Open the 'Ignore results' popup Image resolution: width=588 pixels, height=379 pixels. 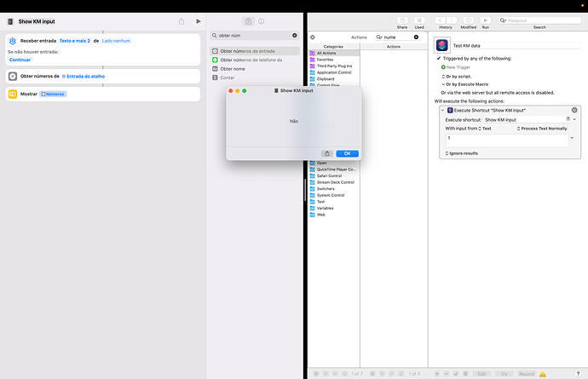[462, 153]
